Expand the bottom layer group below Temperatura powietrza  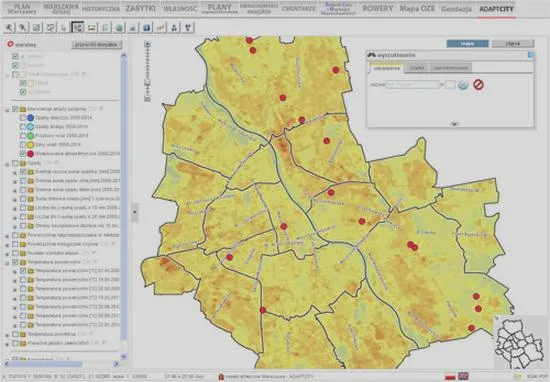coord(7,344)
